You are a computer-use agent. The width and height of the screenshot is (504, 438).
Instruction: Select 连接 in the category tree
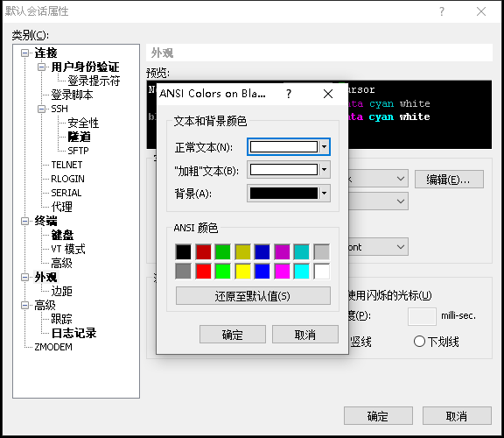(46, 53)
